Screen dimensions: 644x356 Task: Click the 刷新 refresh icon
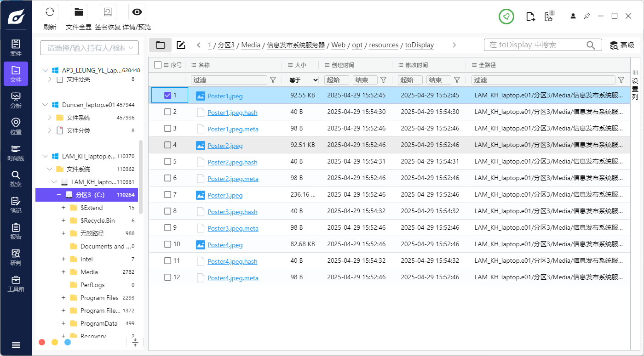pyautogui.click(x=50, y=12)
